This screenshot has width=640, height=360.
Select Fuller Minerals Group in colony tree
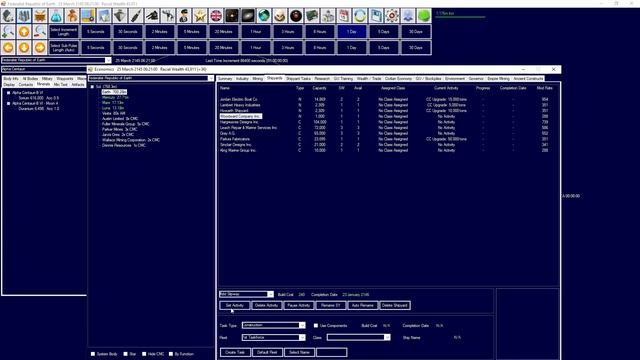(126, 124)
